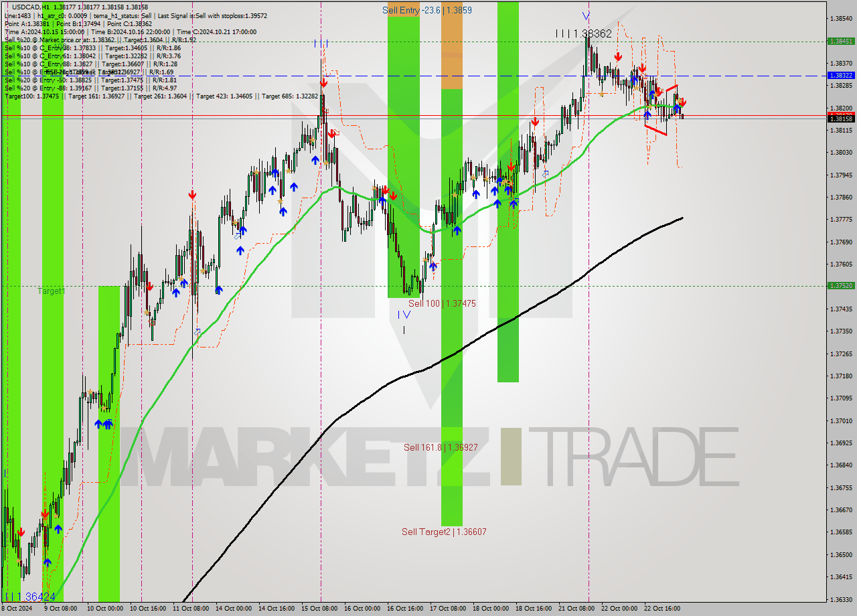Image resolution: width=857 pixels, height=616 pixels.
Task: Click the '11 Oct 08:00' time label
Action: click(190, 609)
